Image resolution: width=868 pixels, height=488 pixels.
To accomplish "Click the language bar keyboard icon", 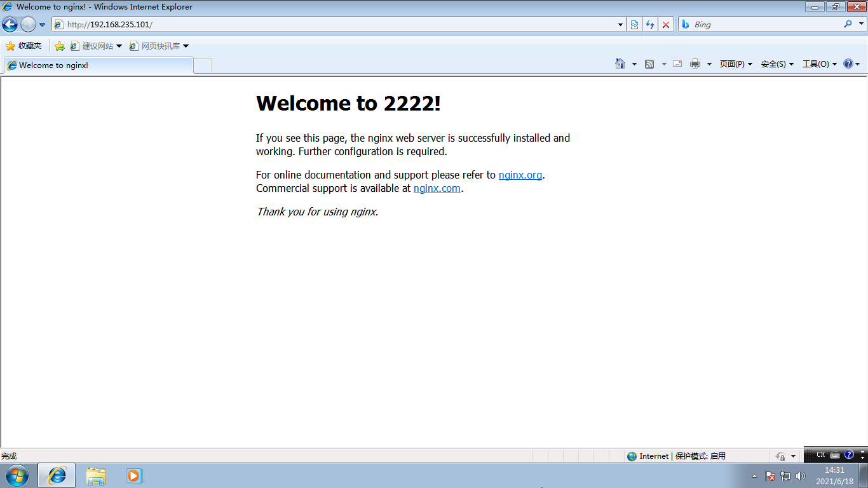I will click(x=835, y=455).
